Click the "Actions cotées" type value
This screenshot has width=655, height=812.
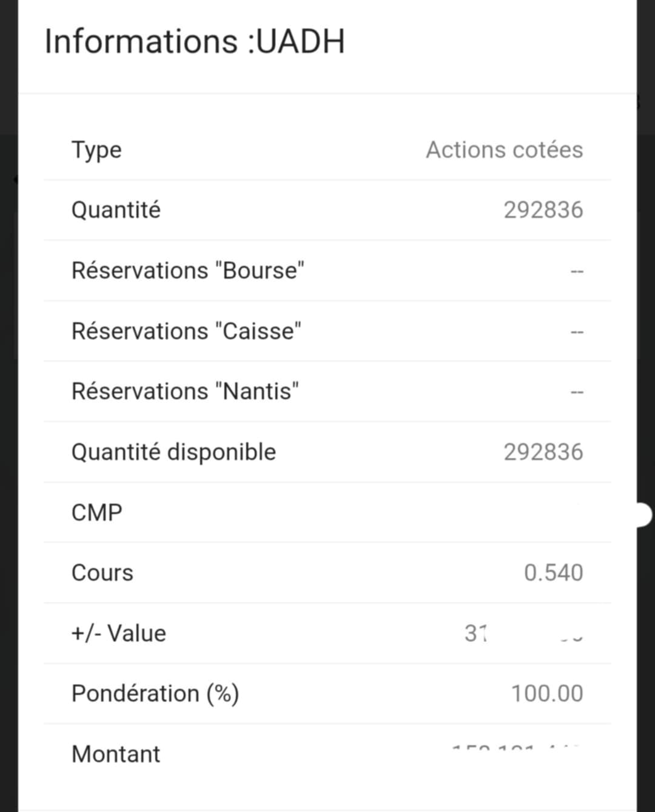tap(504, 150)
